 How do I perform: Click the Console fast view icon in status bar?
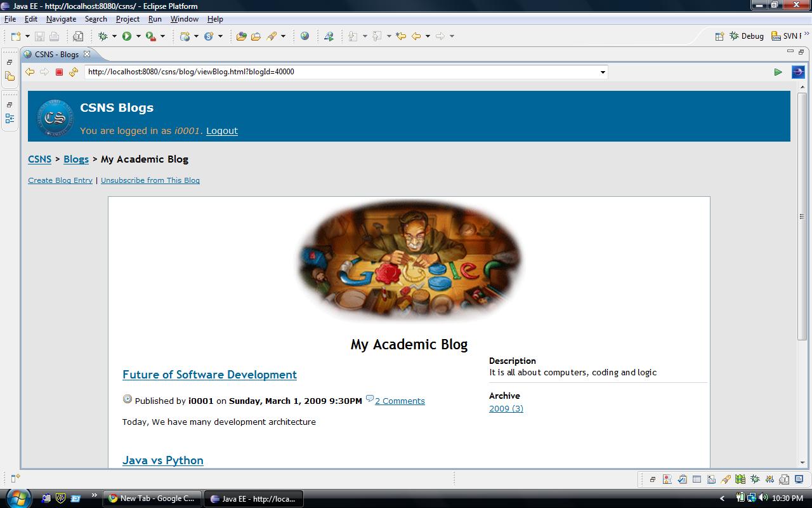pyautogui.click(x=799, y=479)
